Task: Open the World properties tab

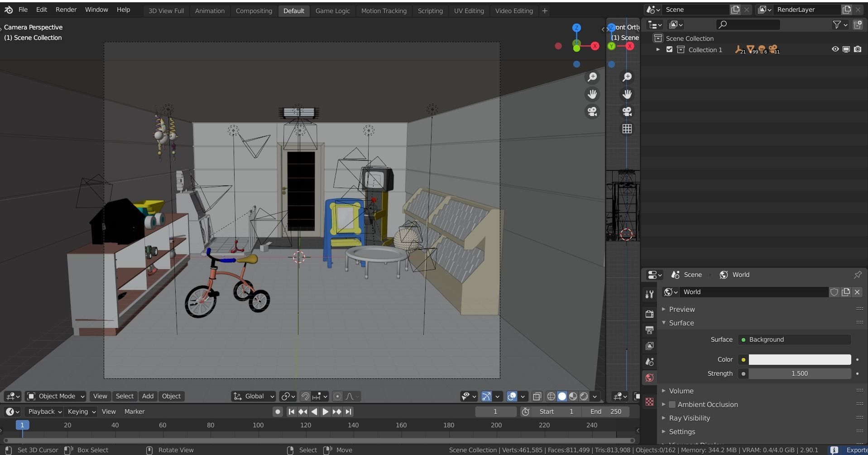Action: (649, 378)
